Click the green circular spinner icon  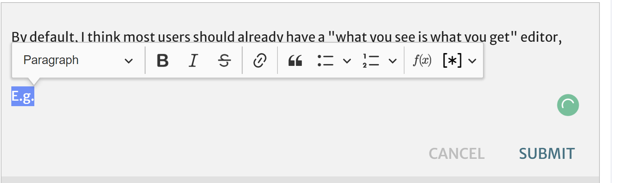point(568,105)
